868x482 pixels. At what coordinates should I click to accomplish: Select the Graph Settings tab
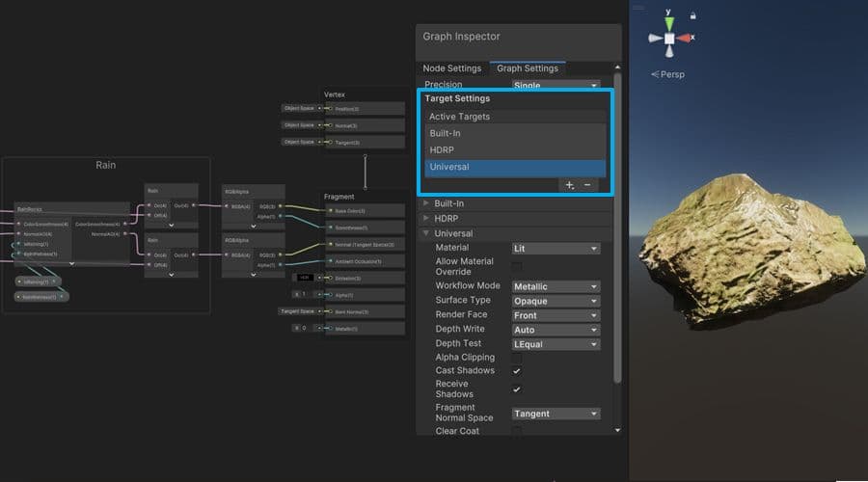[x=527, y=68]
